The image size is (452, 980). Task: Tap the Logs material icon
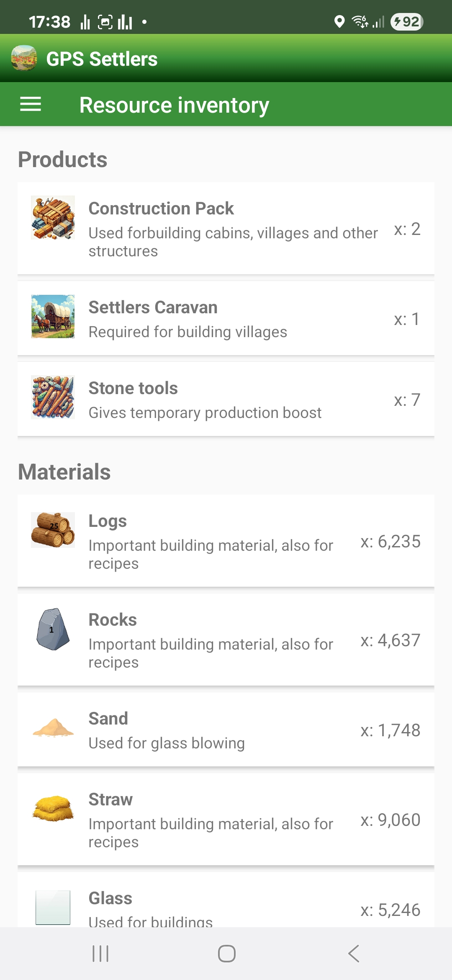[x=53, y=530]
